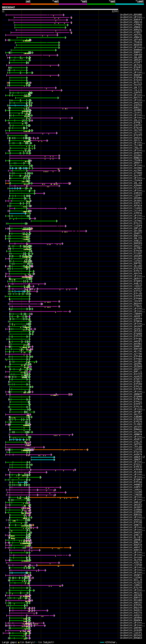This screenshot has height=644, width=146.
Task: Click the UniRef100_A9RVD9 label
Action: (131, 55)
